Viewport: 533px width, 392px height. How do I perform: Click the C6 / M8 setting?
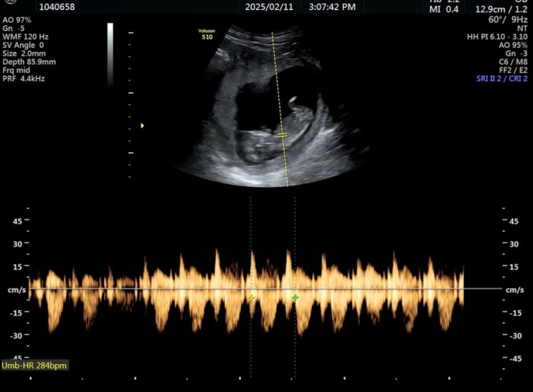click(514, 62)
